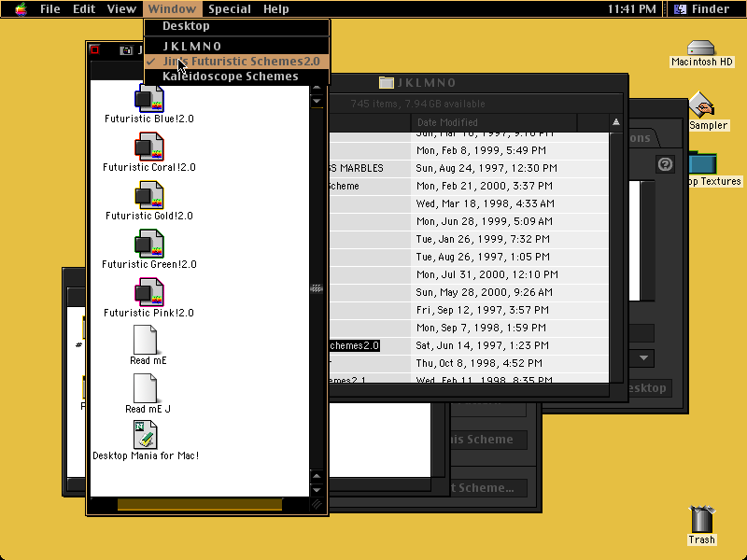The width and height of the screenshot is (747, 560).
Task: Open the View menu
Action: tap(121, 9)
